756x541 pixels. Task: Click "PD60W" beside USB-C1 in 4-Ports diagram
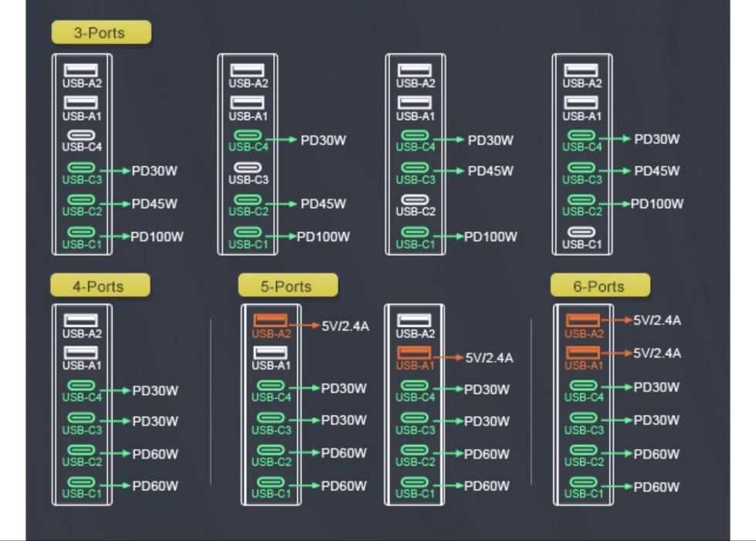tap(155, 486)
